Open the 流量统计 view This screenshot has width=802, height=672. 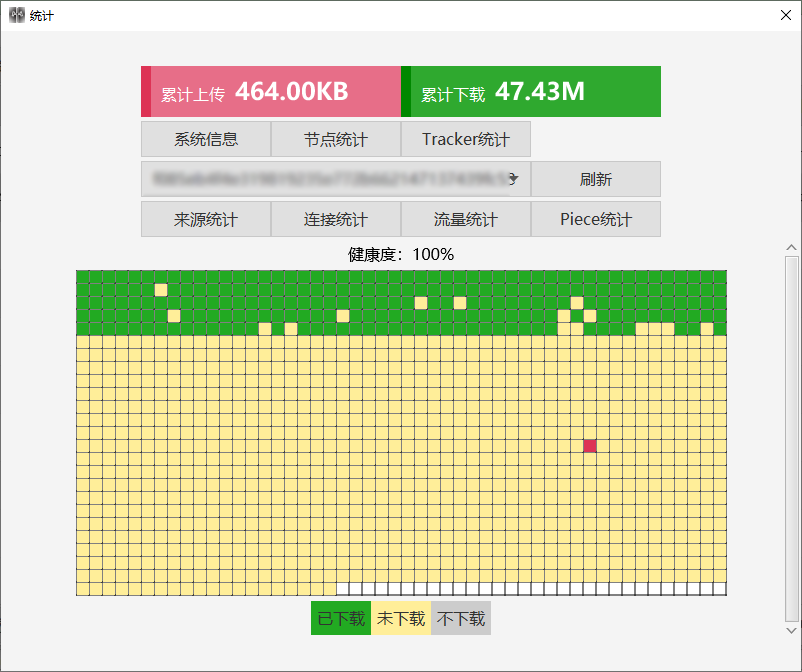click(x=465, y=219)
